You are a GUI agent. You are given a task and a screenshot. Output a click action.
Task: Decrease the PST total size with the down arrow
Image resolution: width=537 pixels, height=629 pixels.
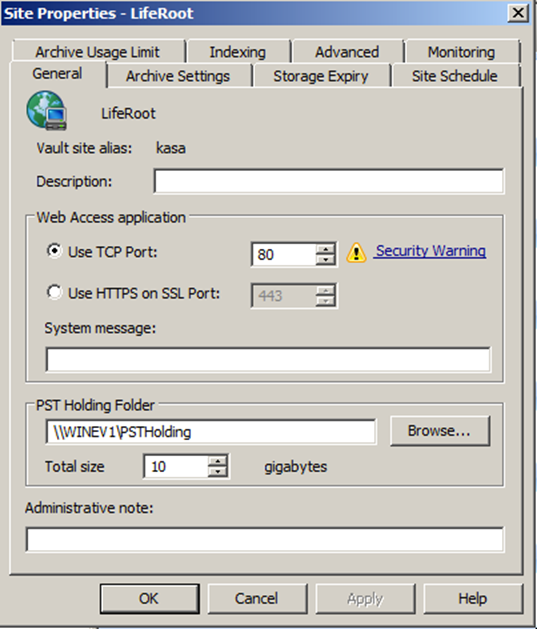pyautogui.click(x=217, y=471)
